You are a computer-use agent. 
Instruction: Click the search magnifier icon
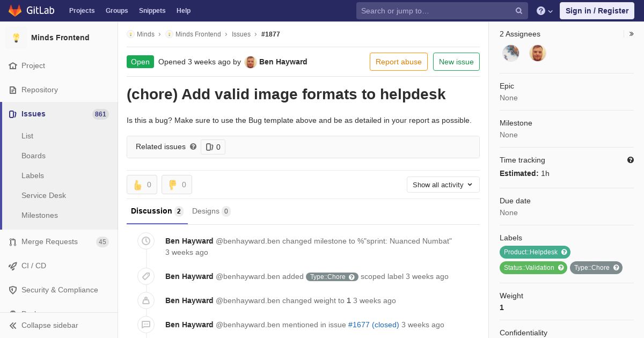pyautogui.click(x=519, y=11)
